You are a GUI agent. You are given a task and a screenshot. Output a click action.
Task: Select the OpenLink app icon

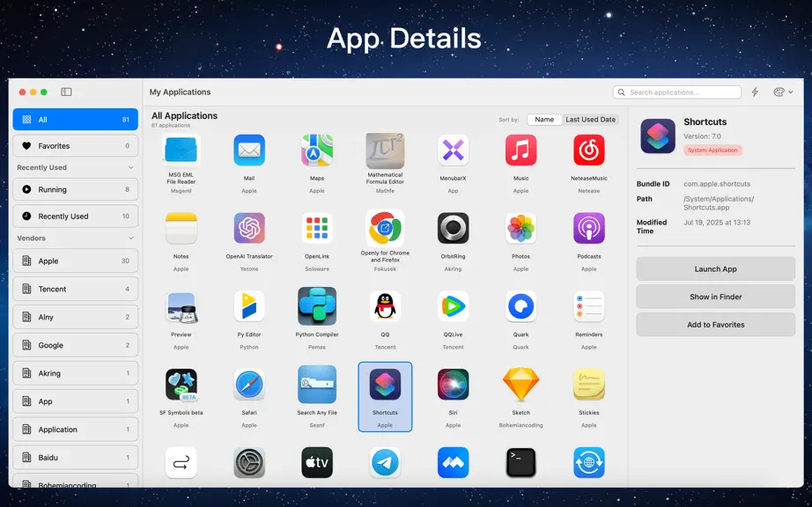coord(317,228)
